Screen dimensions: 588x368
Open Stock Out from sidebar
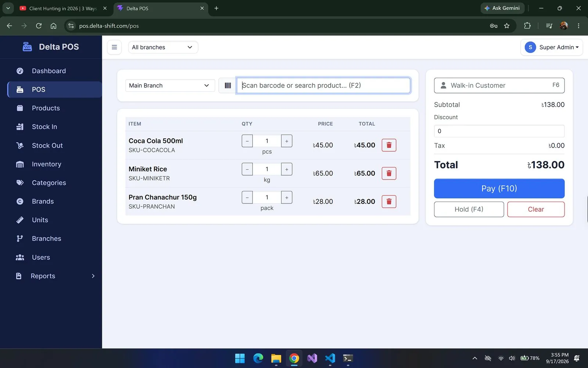pos(54,145)
